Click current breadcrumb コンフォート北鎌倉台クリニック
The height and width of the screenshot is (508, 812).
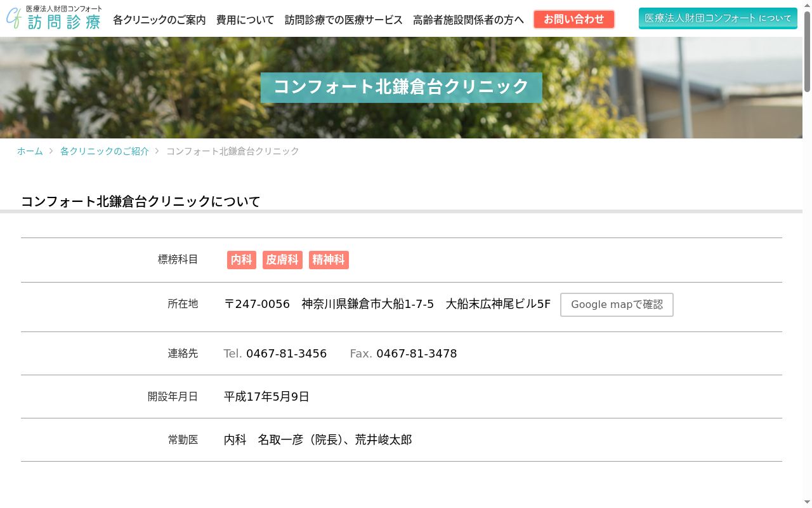pos(233,151)
